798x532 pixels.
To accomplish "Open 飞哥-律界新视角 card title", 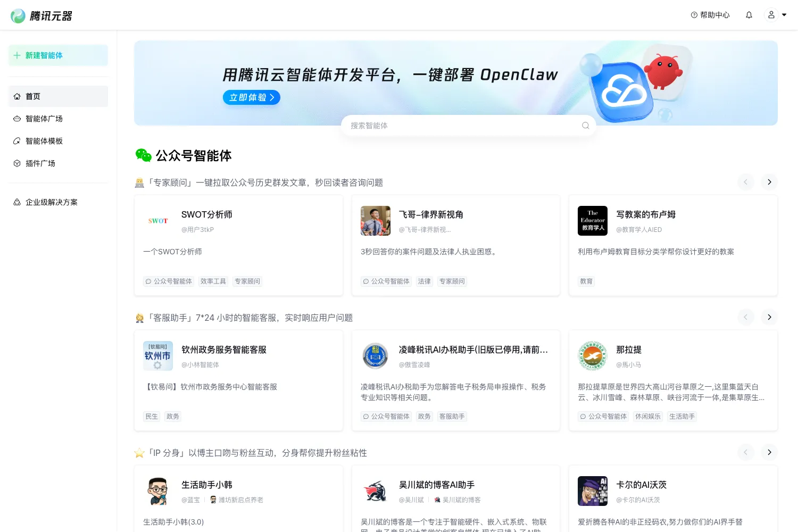I will (x=431, y=214).
